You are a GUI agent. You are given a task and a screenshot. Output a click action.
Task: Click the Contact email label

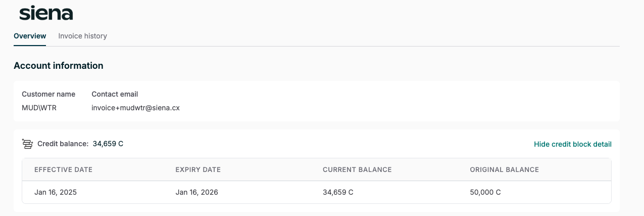115,94
